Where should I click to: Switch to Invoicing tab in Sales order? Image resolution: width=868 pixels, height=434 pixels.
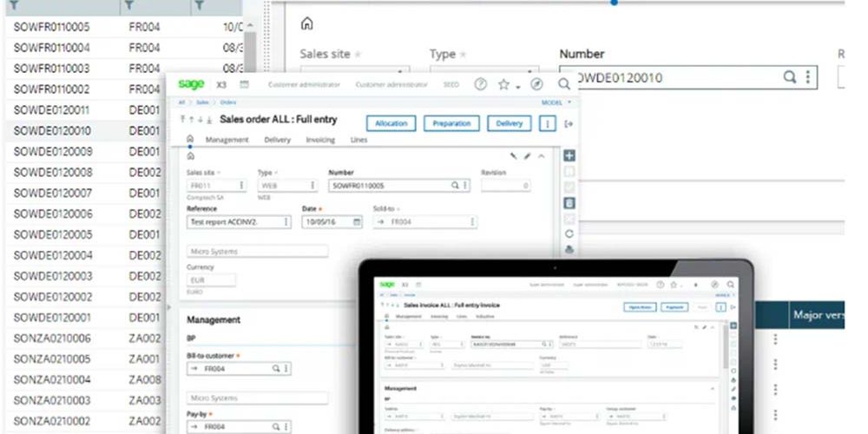click(320, 140)
